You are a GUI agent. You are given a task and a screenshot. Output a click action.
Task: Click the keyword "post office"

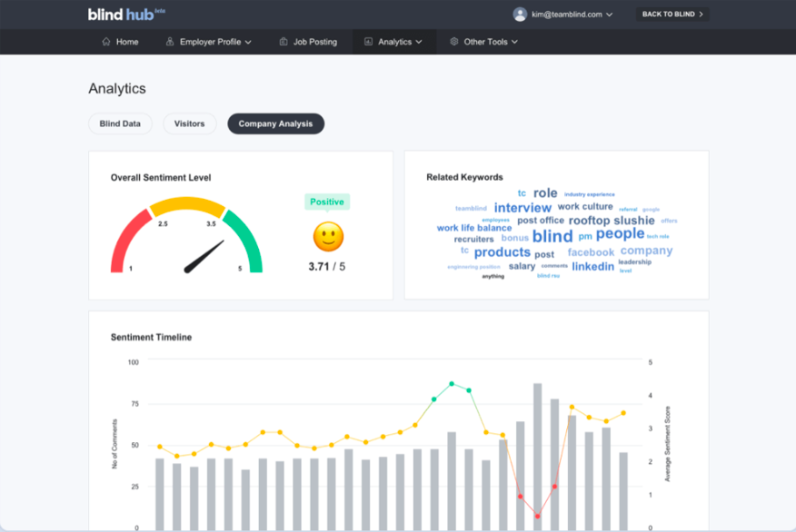(540, 221)
